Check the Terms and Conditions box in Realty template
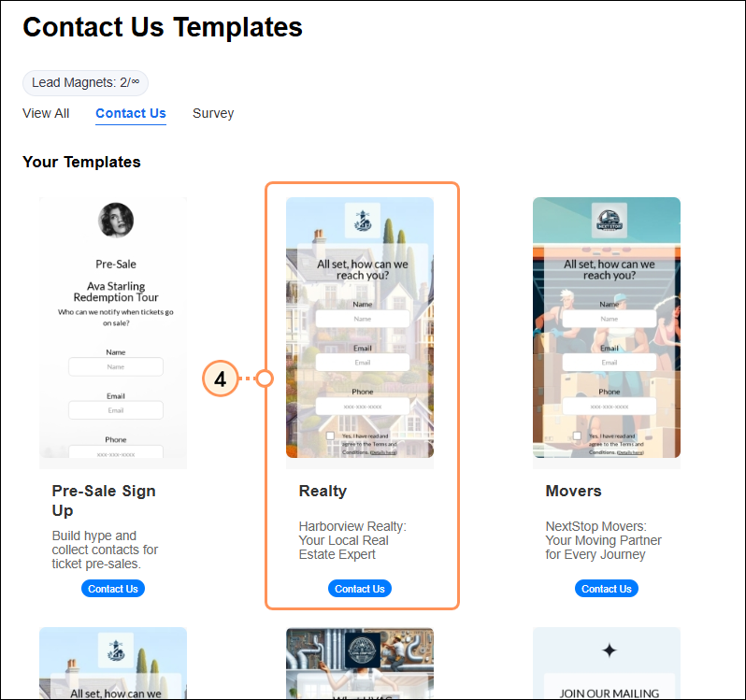746x700 pixels. [330, 436]
